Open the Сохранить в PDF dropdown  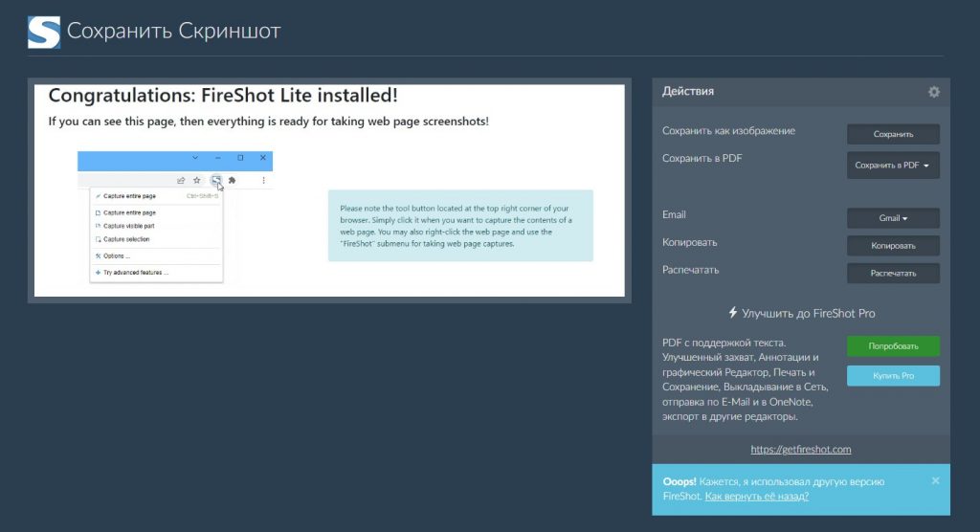point(893,165)
